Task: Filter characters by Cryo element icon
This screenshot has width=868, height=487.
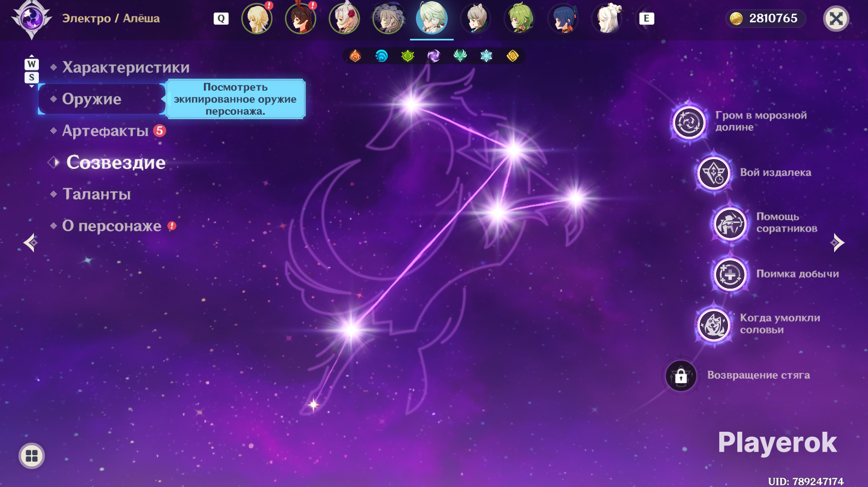Action: 486,56
